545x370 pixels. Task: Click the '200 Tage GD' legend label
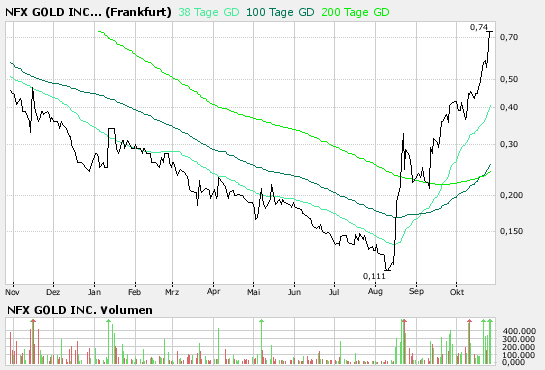coord(355,13)
